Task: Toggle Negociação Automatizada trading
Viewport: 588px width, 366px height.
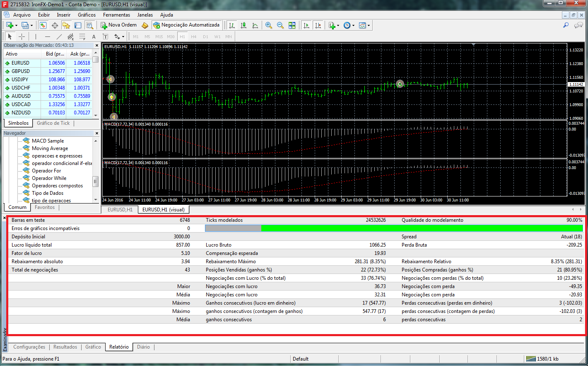Action: [186, 25]
